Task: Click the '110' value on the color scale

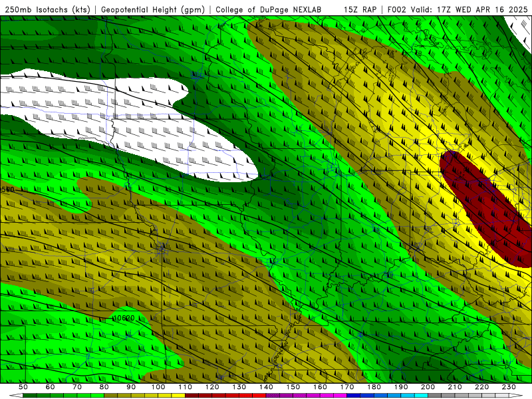Action: [186, 387]
